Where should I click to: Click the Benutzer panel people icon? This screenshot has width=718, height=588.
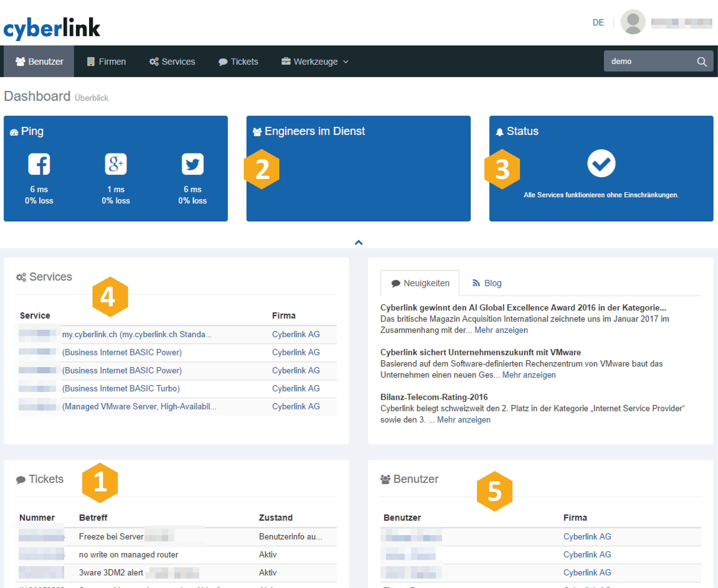385,479
